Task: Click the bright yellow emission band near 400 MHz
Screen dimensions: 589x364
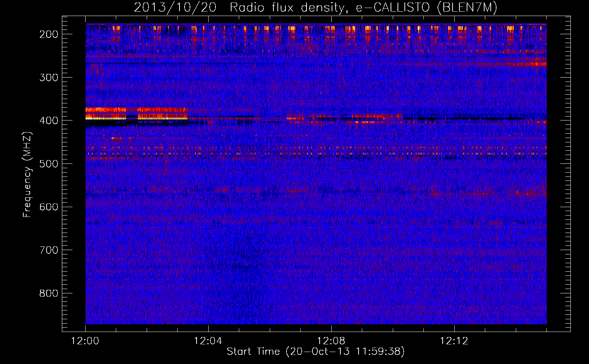Action: [137, 118]
